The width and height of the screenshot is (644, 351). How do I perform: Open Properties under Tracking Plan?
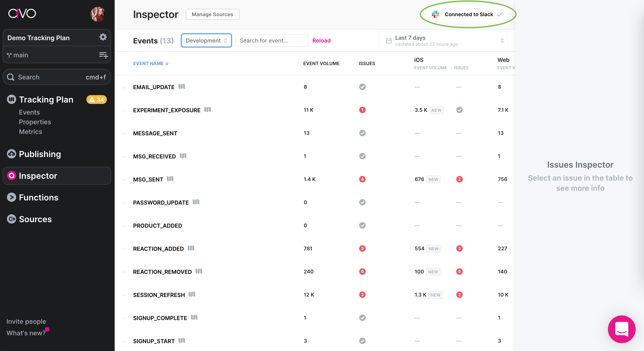35,122
